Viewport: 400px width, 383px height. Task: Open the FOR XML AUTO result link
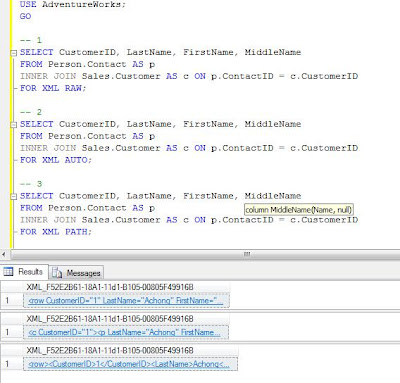tap(124, 332)
